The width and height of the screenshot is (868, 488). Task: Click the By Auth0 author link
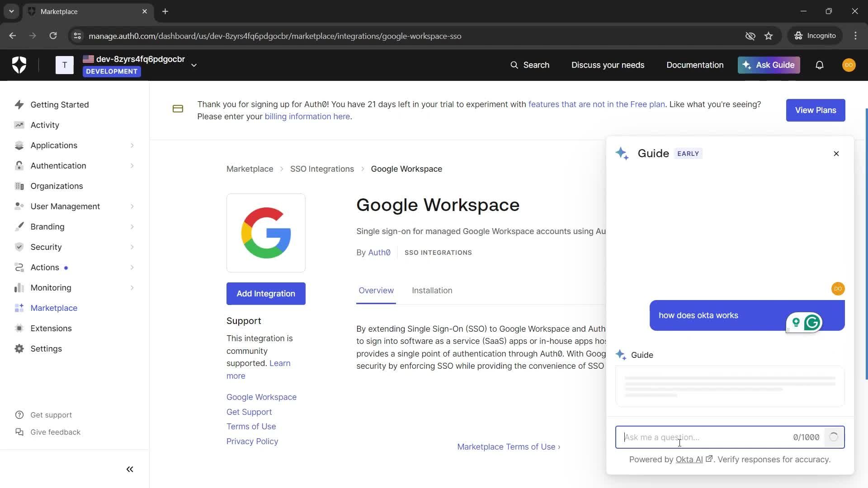[379, 253]
